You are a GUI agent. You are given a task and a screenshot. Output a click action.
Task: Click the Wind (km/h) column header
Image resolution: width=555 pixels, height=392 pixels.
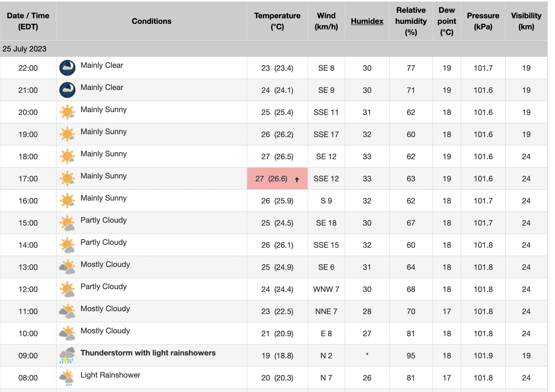326,21
